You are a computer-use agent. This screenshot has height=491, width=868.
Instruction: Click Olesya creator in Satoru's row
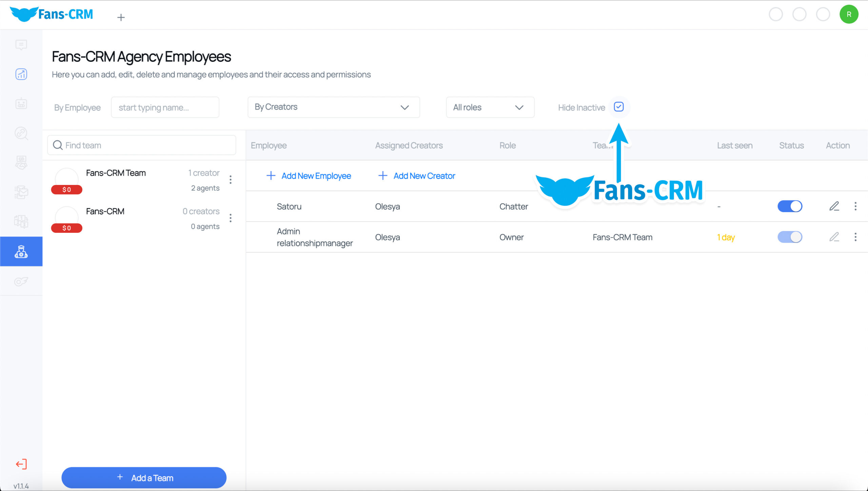[x=388, y=206]
